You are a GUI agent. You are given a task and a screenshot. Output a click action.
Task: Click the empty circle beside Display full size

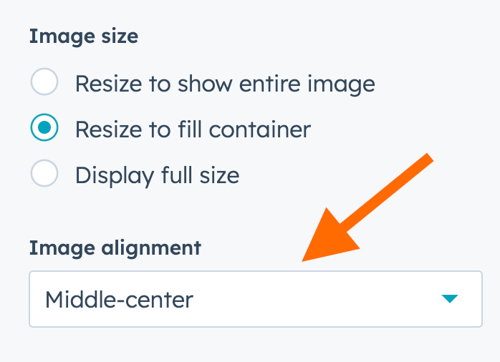click(x=44, y=173)
